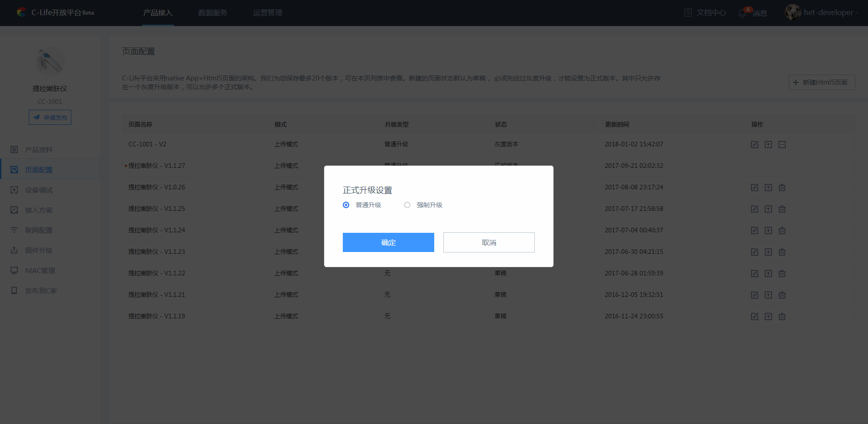Click upgrade icon for V1.0.26 row
This screenshot has height=424, width=868.
click(x=768, y=188)
